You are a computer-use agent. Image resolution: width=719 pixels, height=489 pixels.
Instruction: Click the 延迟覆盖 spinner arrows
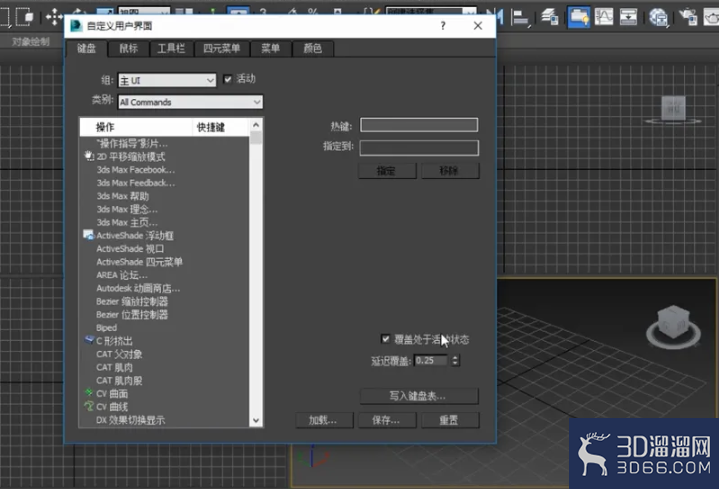tap(455, 360)
